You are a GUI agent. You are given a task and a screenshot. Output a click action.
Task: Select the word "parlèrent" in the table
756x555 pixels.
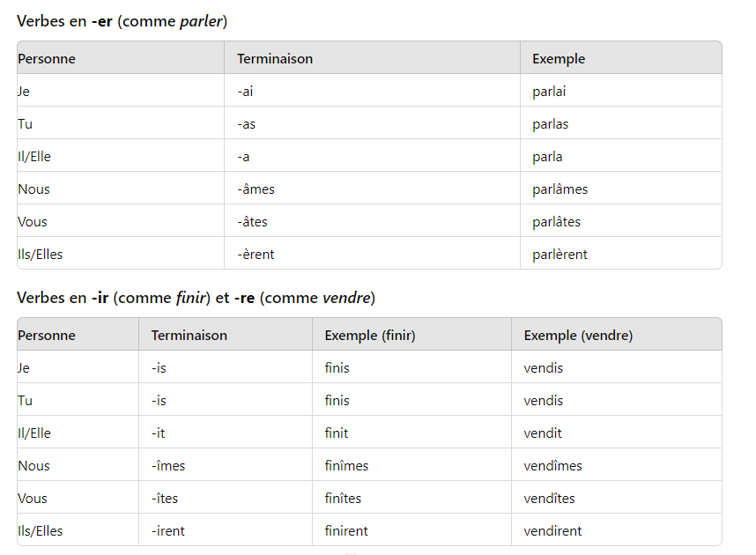[560, 255]
